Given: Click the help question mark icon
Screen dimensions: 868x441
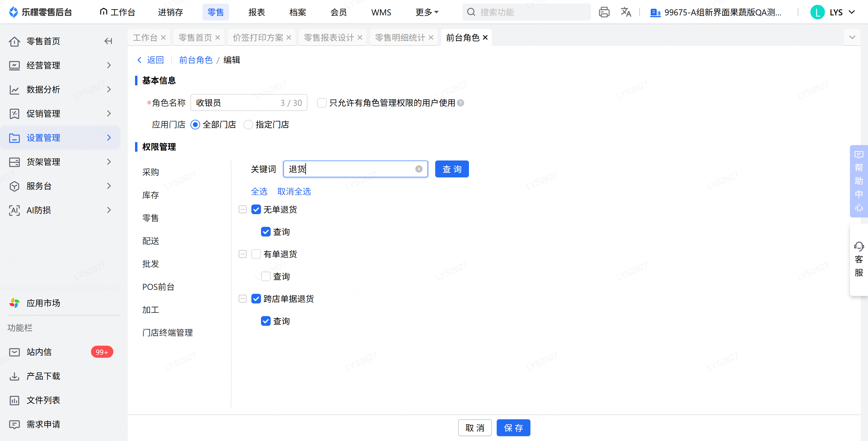Looking at the screenshot, I should click(x=461, y=103).
